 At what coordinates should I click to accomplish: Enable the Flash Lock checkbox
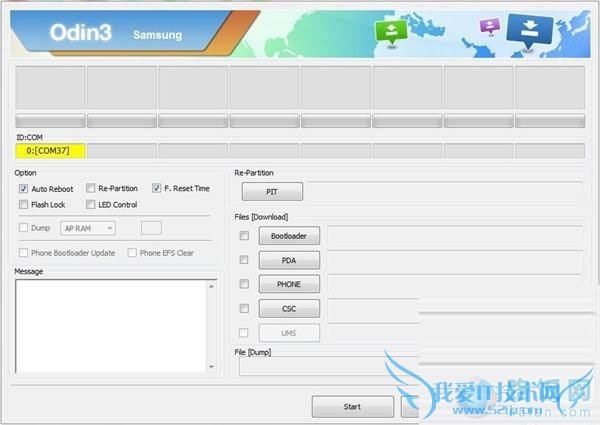coord(23,204)
